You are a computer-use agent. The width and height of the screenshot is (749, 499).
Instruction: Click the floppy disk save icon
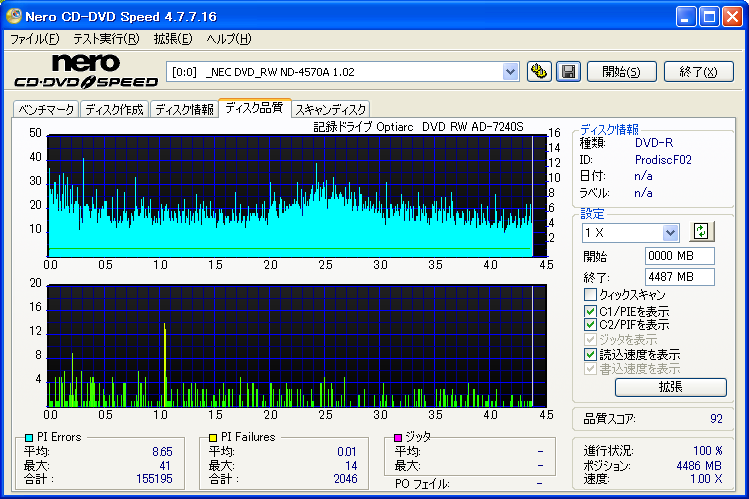(568, 72)
